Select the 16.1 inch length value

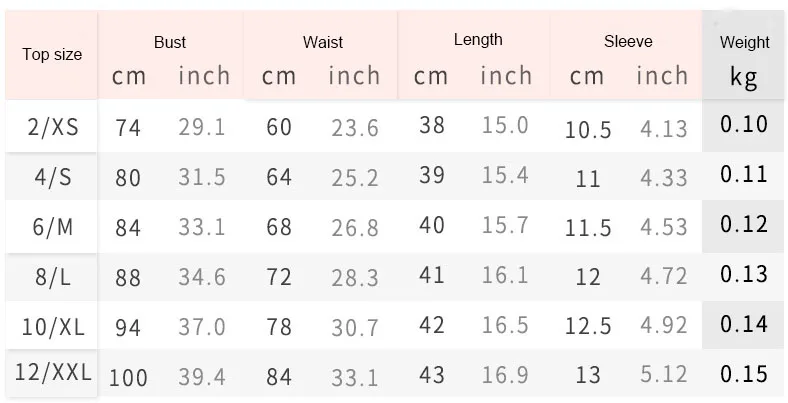505,275
